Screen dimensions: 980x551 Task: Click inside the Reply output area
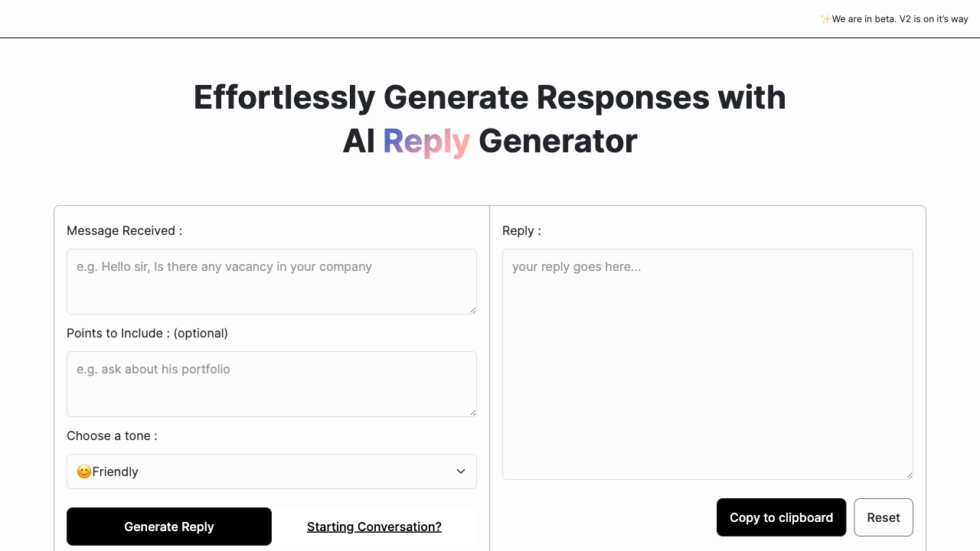(x=707, y=364)
